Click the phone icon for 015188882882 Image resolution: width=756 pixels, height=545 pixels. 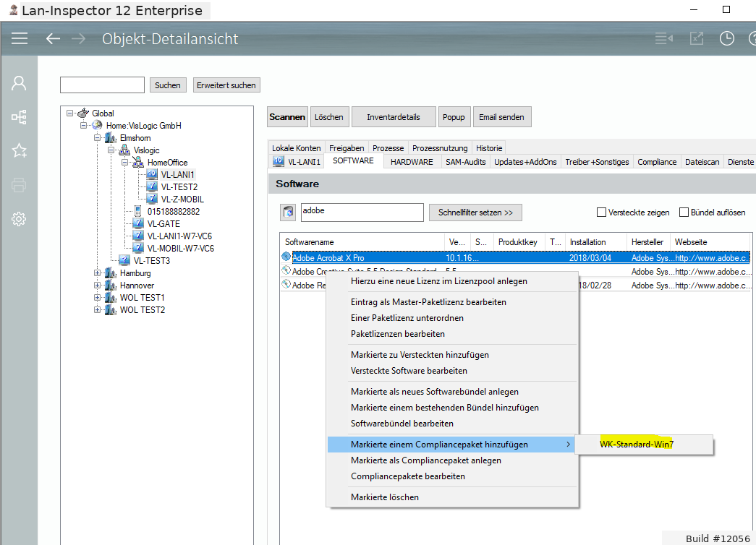tap(138, 211)
